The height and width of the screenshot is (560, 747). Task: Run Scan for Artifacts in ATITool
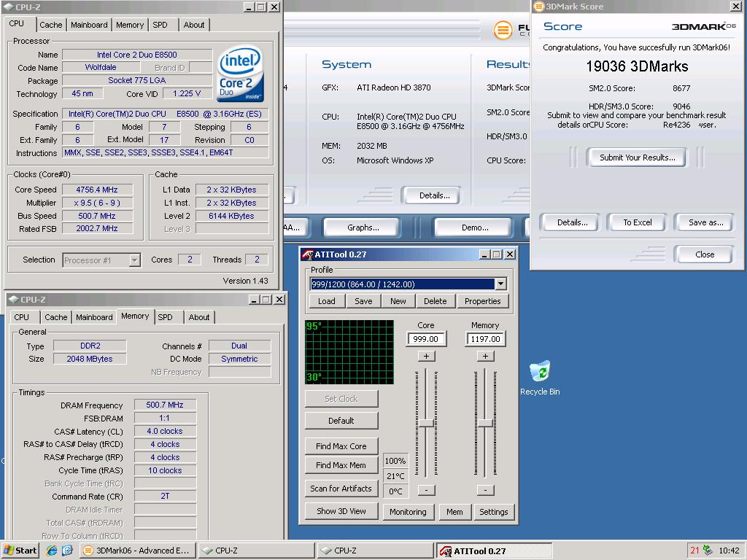341,489
